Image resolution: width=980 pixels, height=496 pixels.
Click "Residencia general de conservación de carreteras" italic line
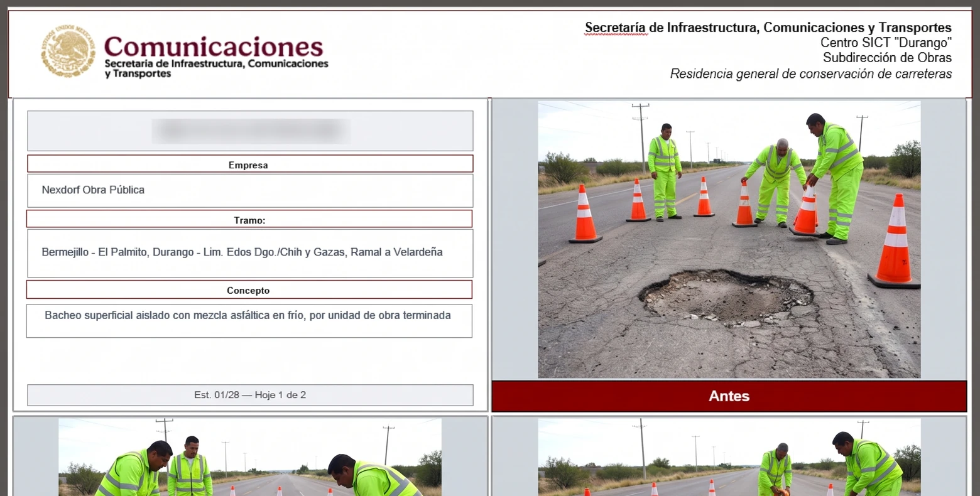point(810,73)
